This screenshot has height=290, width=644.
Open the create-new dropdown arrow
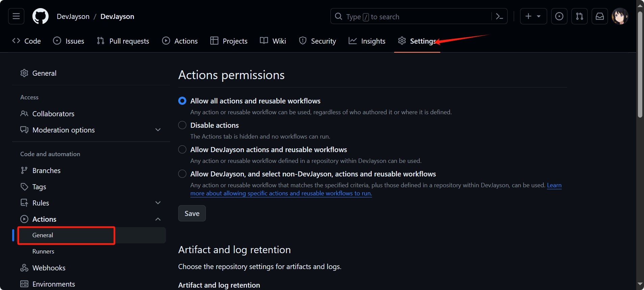point(539,16)
